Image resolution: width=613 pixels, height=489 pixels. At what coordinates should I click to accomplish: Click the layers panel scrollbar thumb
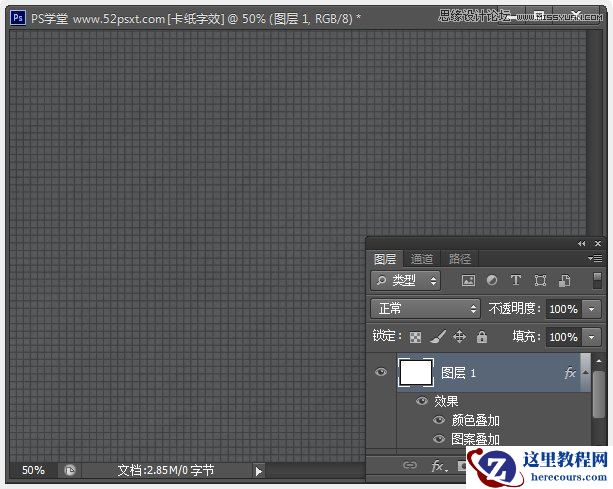coord(599,394)
